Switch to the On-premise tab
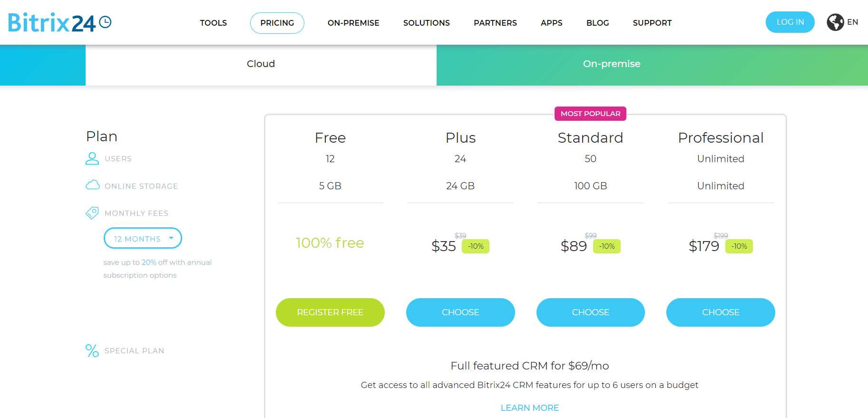This screenshot has height=418, width=868. pyautogui.click(x=612, y=64)
